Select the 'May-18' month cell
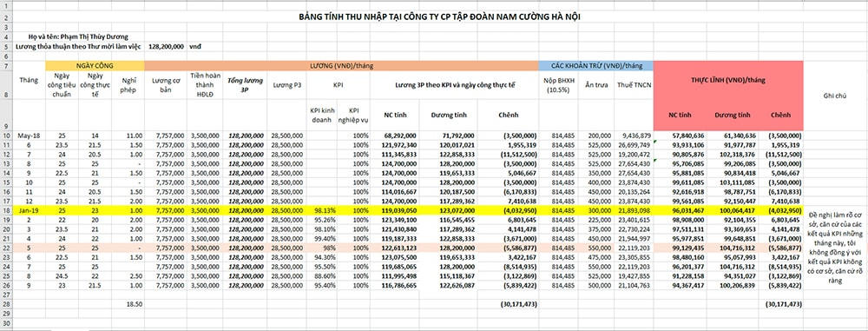Screen dimensions: 868x331 pos(29,136)
